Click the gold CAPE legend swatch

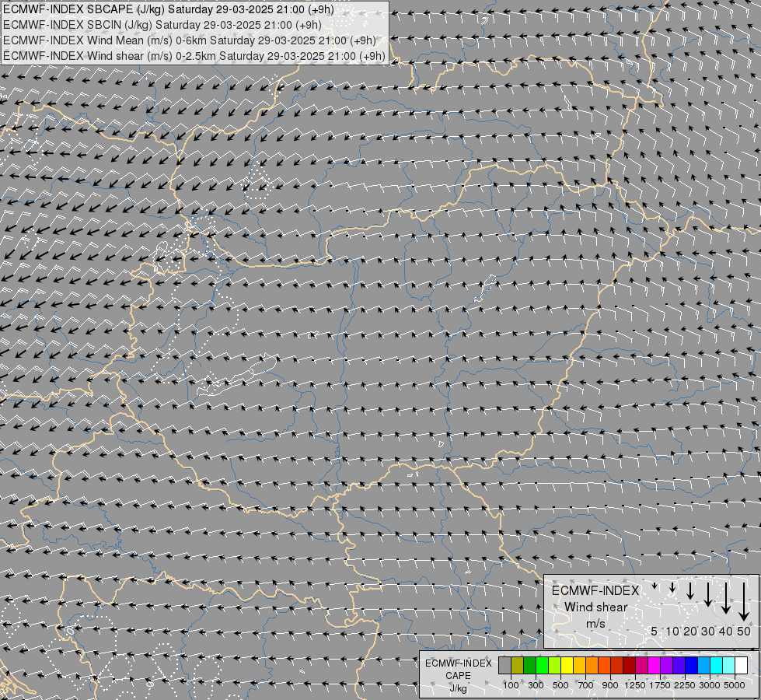tap(579, 665)
